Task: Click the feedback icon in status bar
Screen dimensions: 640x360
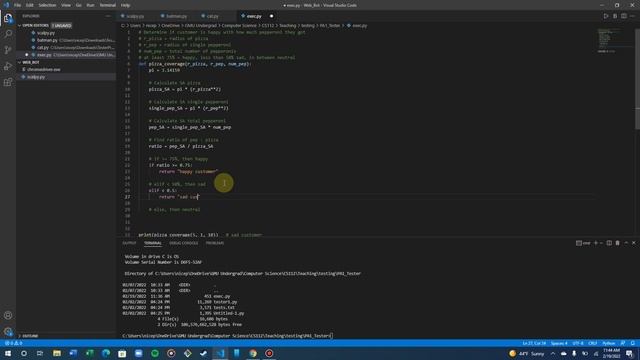Action: point(623,343)
